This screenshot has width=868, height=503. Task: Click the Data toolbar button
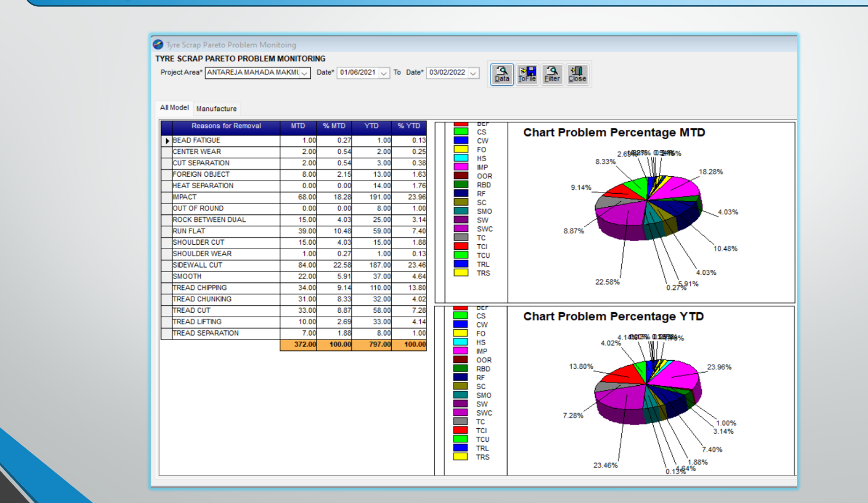(502, 74)
